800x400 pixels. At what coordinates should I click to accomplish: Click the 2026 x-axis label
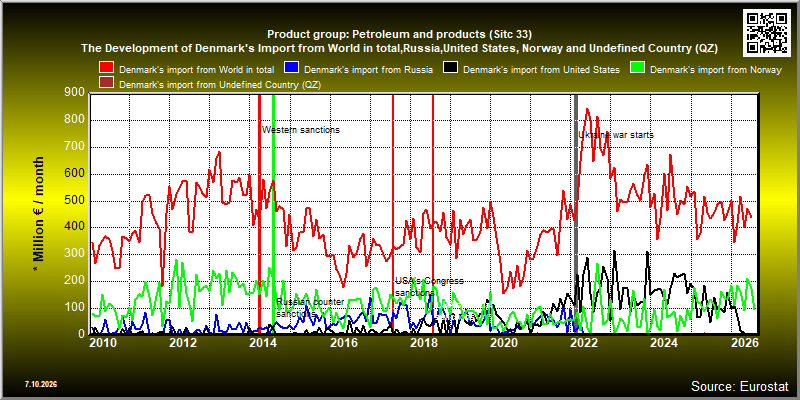pos(744,342)
